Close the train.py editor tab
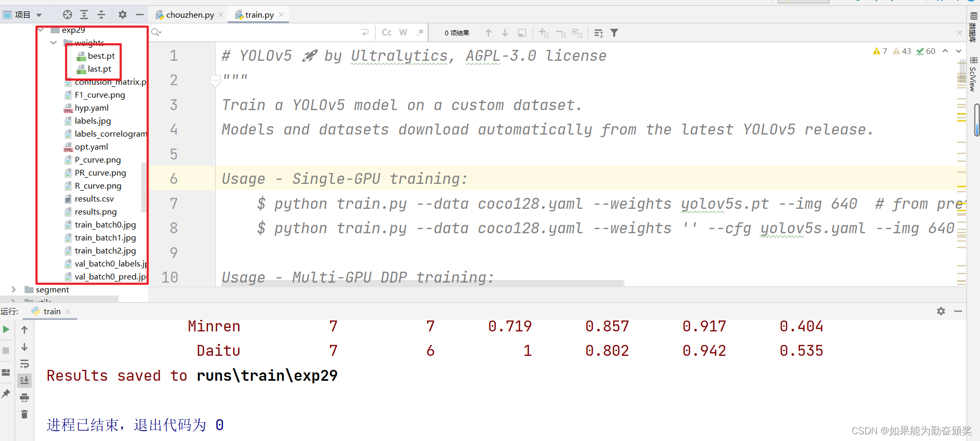Viewport: 980px width, 441px height. (281, 15)
